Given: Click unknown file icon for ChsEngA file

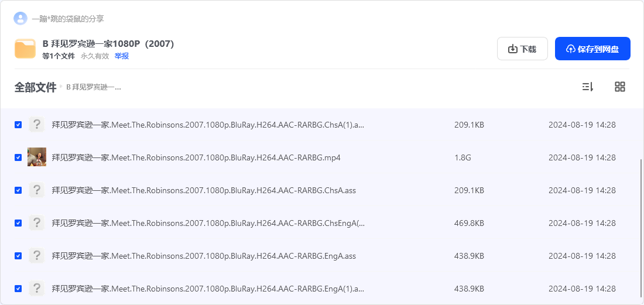Looking at the screenshot, I should click(36, 223).
